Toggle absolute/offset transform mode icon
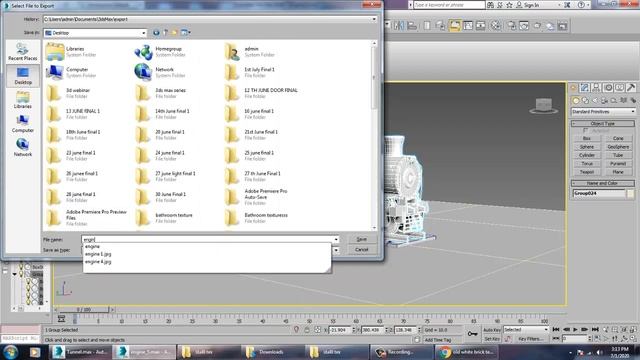640x360 pixels. pyautogui.click(x=317, y=330)
